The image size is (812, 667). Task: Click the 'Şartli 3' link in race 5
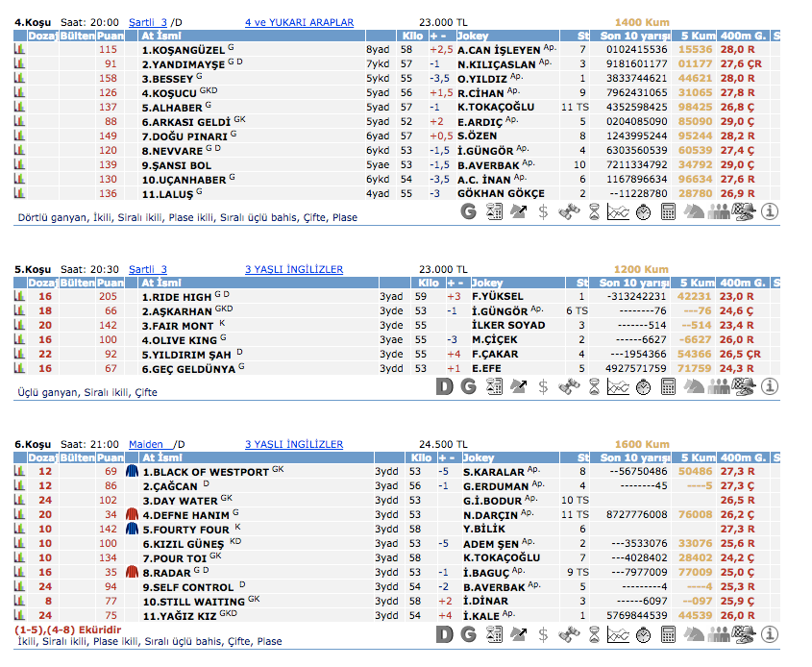pyautogui.click(x=147, y=269)
